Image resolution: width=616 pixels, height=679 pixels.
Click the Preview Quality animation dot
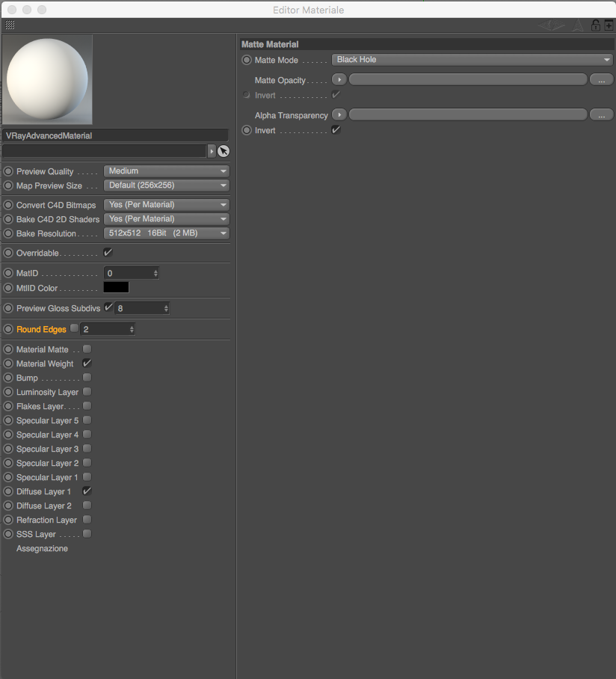point(8,171)
